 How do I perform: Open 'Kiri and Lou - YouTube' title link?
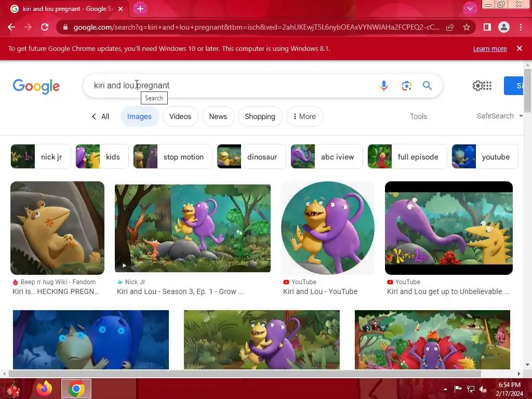[320, 291]
